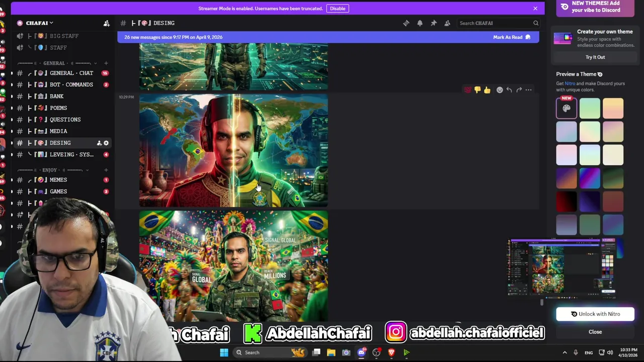Open split-face world map image
This screenshot has width=644, height=362.
pos(233,151)
